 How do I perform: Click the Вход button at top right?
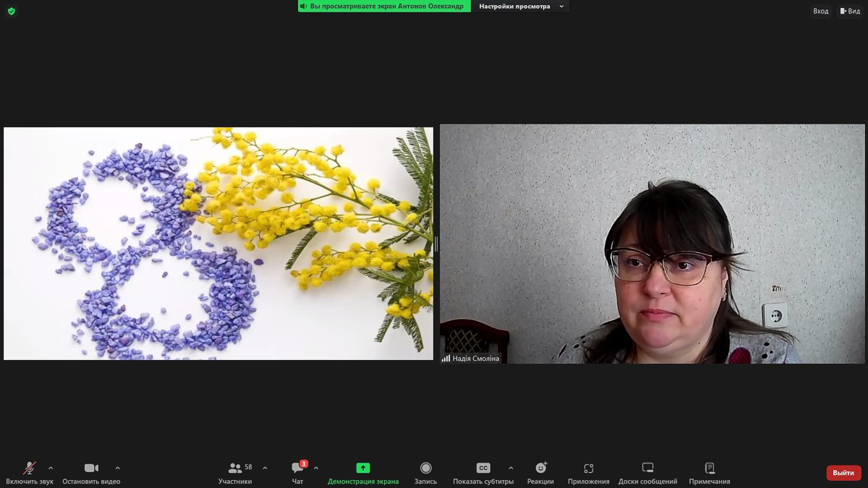pyautogui.click(x=820, y=11)
